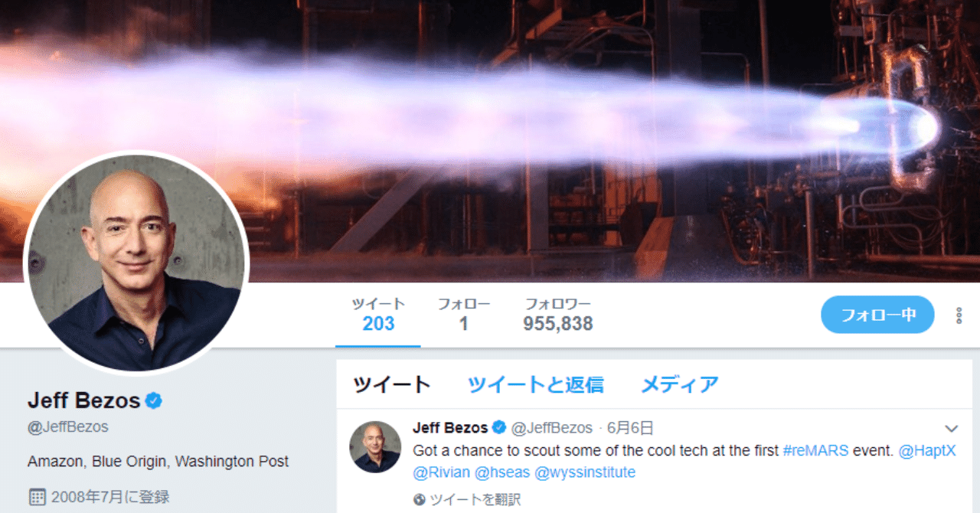Open the large profile picture
Image resolution: width=980 pixels, height=513 pixels.
(137, 262)
